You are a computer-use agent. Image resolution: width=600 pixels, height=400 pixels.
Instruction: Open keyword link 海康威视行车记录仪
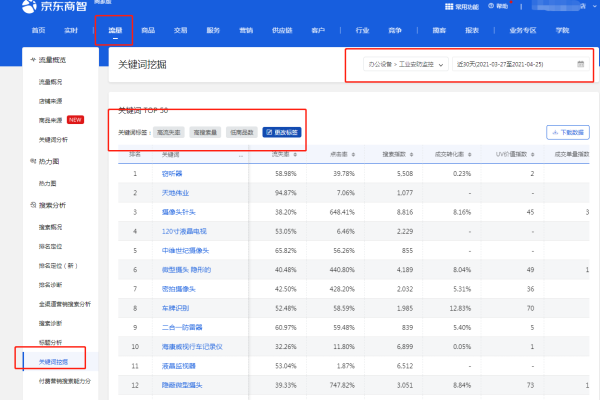(x=192, y=347)
